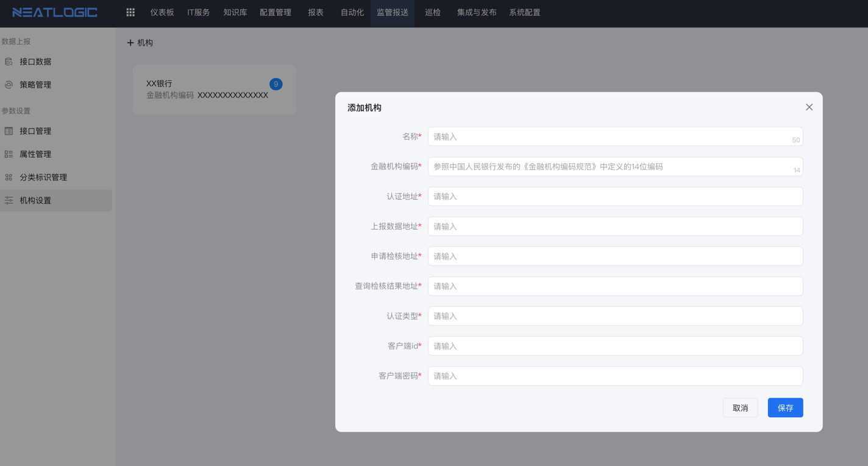Viewport: 868px width, 466px height.
Task: Focus the 客户端id input field
Action: (615, 345)
